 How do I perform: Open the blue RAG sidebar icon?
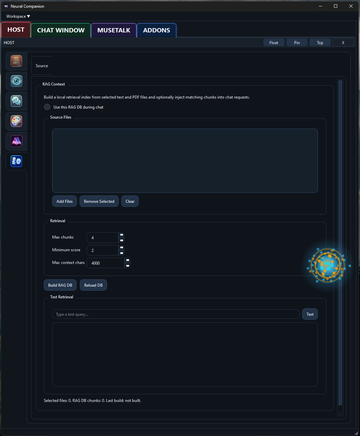tap(16, 161)
